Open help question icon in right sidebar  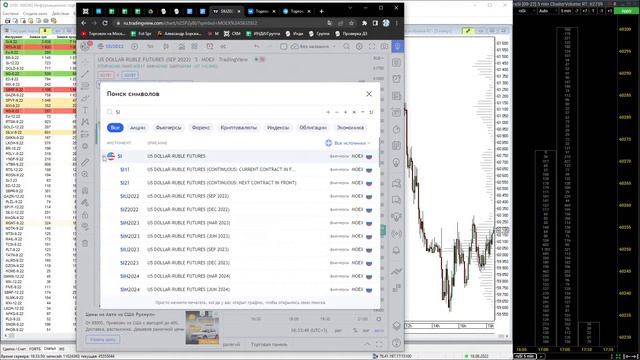pos(397,343)
